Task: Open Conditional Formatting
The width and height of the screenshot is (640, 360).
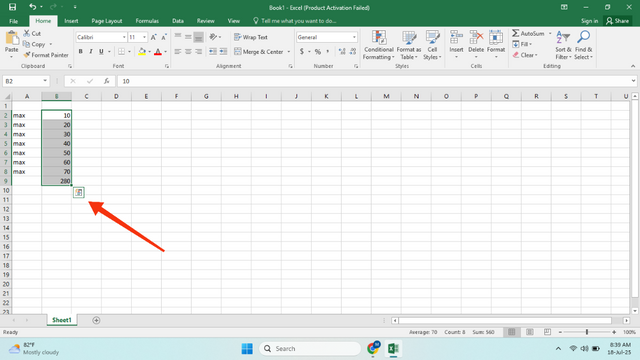Action: tap(379, 45)
